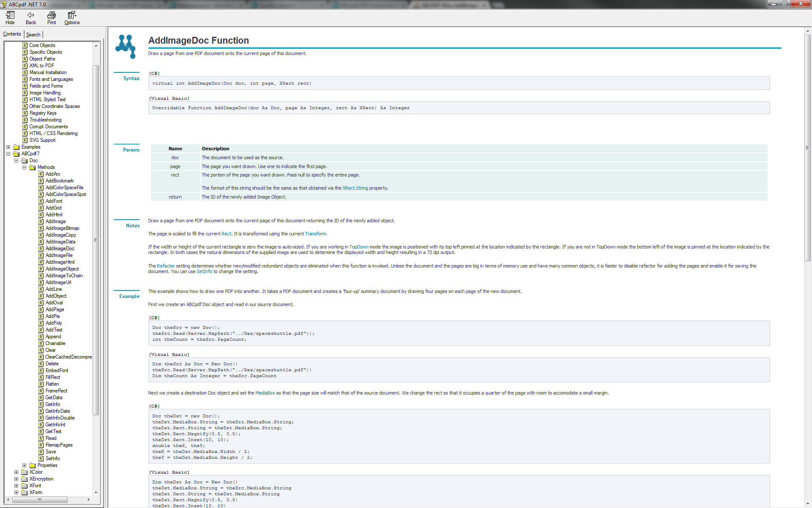Click the Print toolbar icon
The width and height of the screenshot is (812, 508).
click(52, 15)
